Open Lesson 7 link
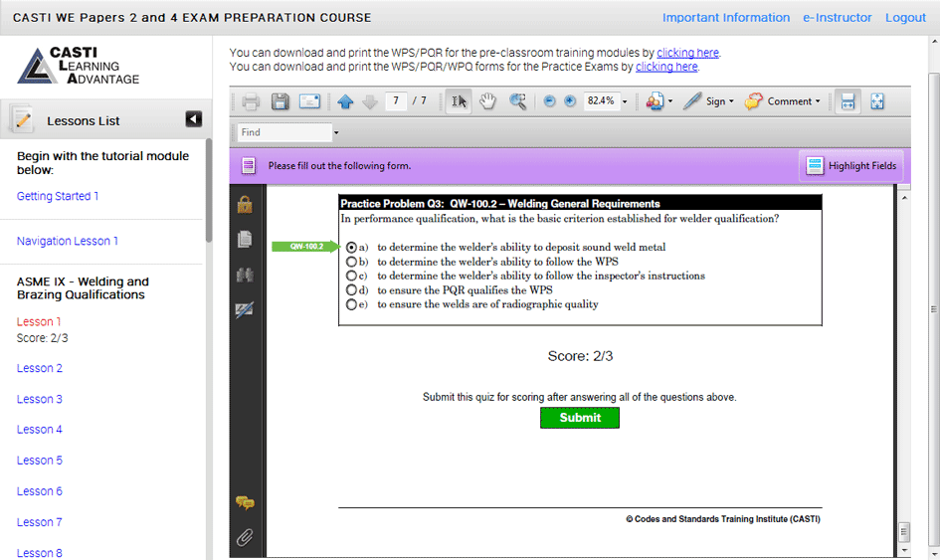The height and width of the screenshot is (560, 940). click(x=40, y=522)
